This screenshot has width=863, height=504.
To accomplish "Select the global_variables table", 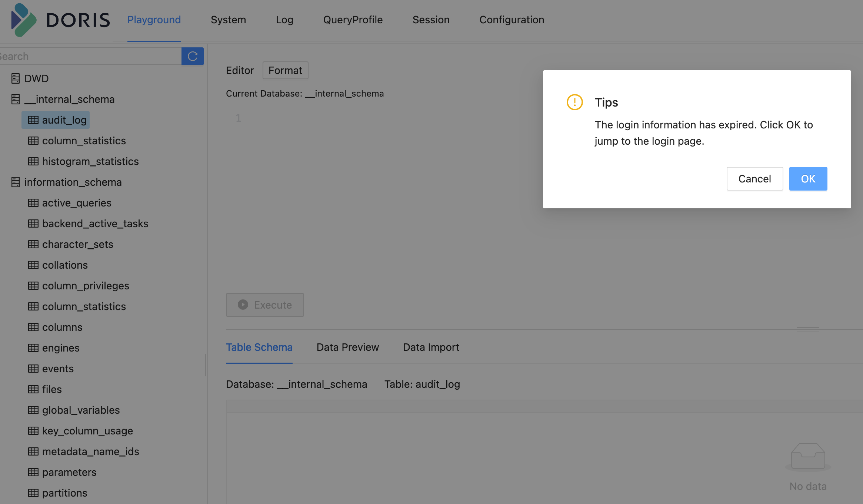I will (81, 410).
